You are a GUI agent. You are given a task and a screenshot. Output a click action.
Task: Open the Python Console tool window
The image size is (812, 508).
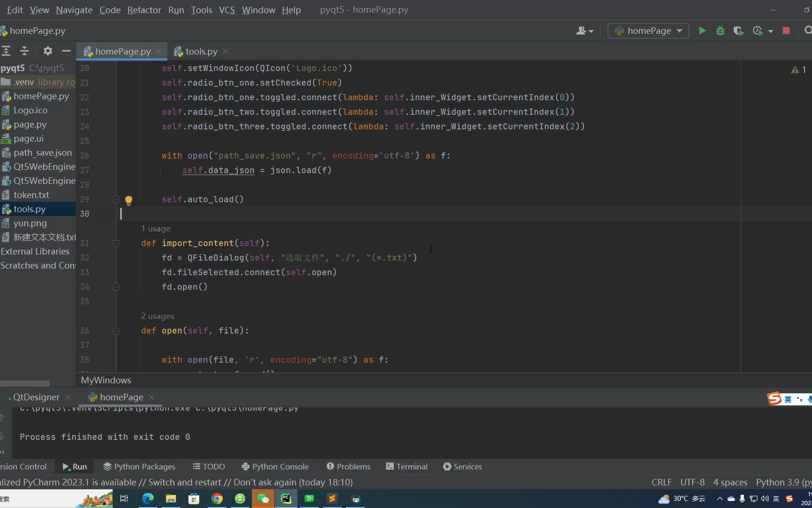click(275, 467)
